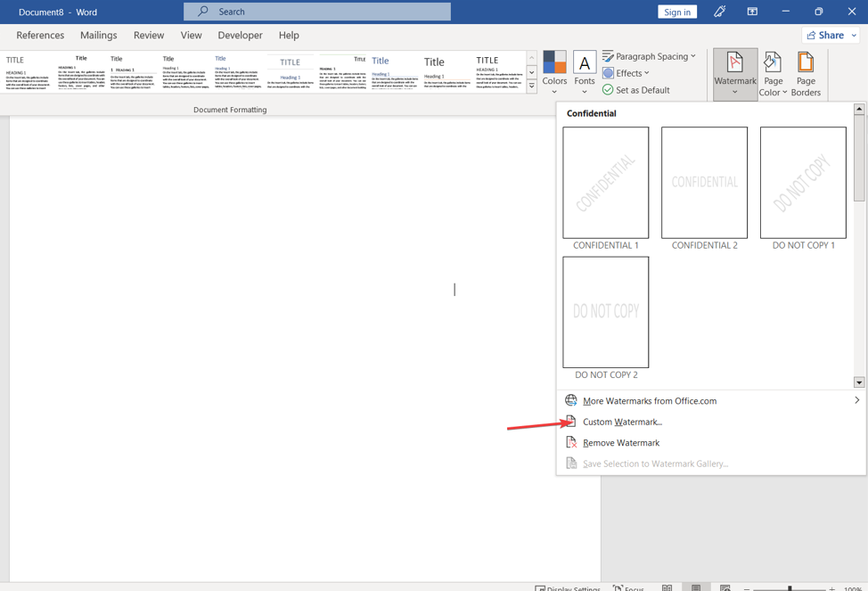Apply the large blue Title style set

(394, 72)
